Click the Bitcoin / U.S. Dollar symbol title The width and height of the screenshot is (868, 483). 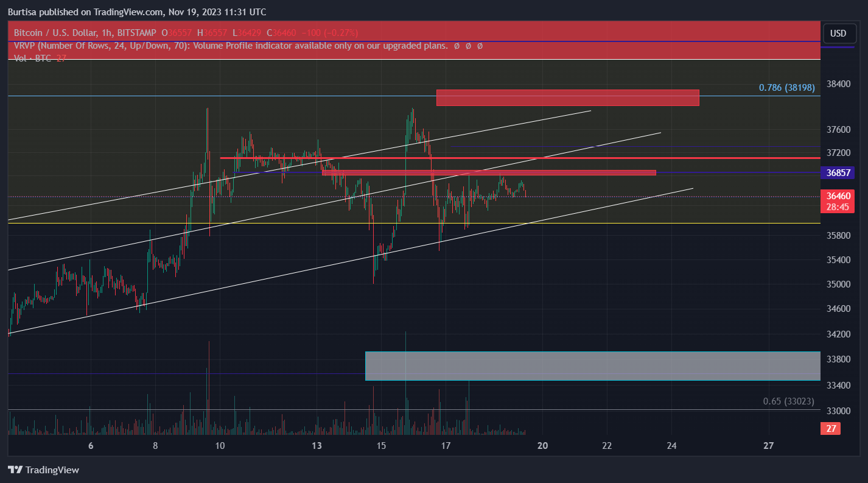point(85,32)
